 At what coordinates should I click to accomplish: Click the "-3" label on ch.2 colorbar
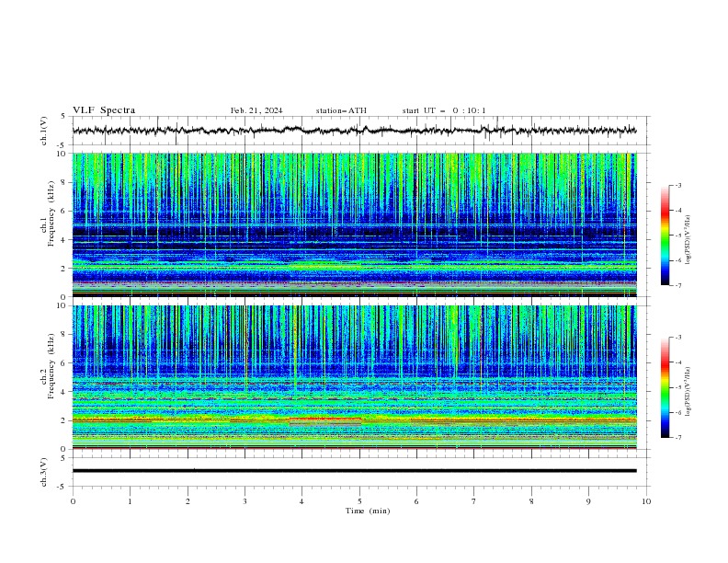click(x=677, y=338)
